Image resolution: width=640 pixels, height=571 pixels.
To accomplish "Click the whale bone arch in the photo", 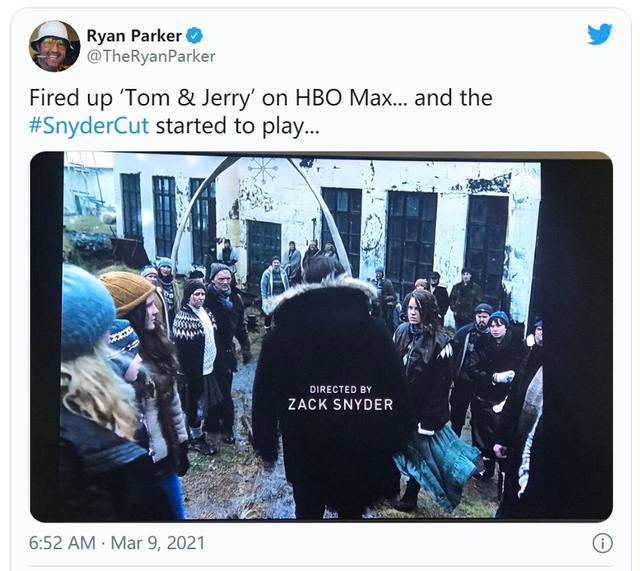I will (x=261, y=212).
